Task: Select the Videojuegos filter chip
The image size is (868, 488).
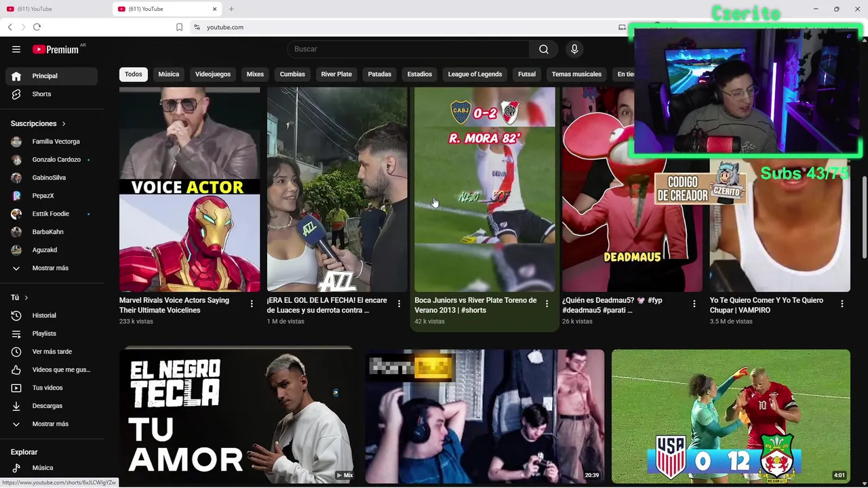Action: tap(213, 74)
